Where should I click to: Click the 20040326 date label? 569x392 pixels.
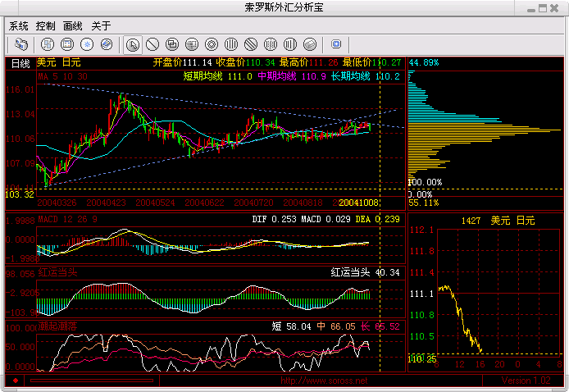(x=57, y=203)
